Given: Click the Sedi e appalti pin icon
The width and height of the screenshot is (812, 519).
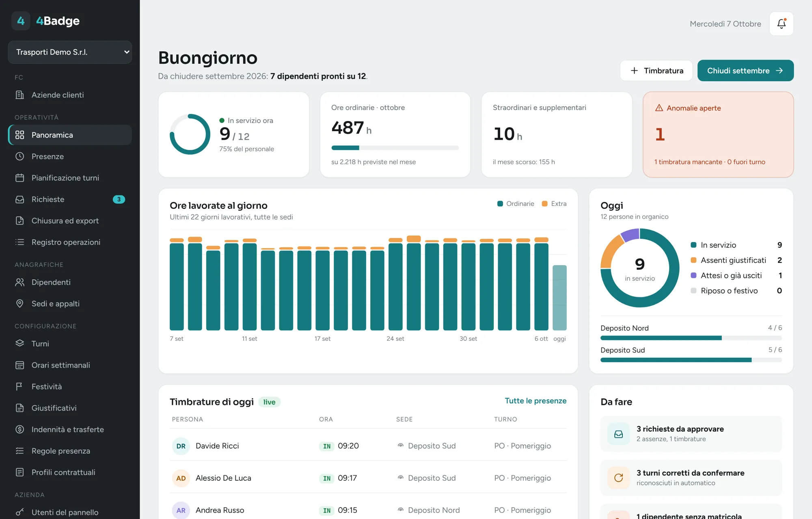Looking at the screenshot, I should [19, 304].
